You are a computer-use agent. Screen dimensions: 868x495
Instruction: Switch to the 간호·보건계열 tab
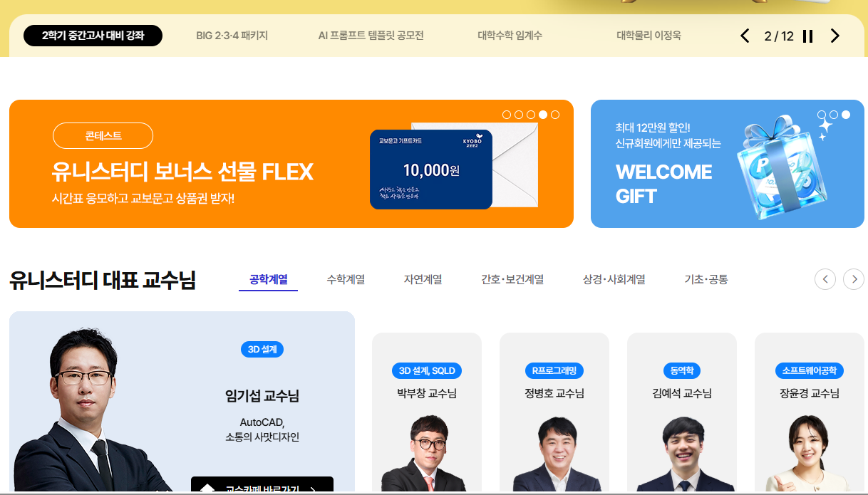point(512,280)
